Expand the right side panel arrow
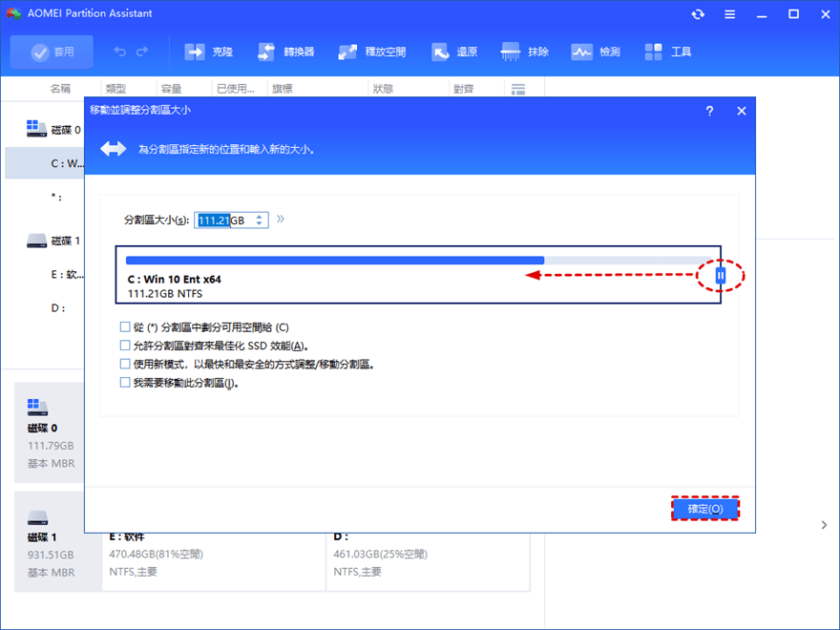Screen dimensions: 840x630 pyautogui.click(x=824, y=525)
